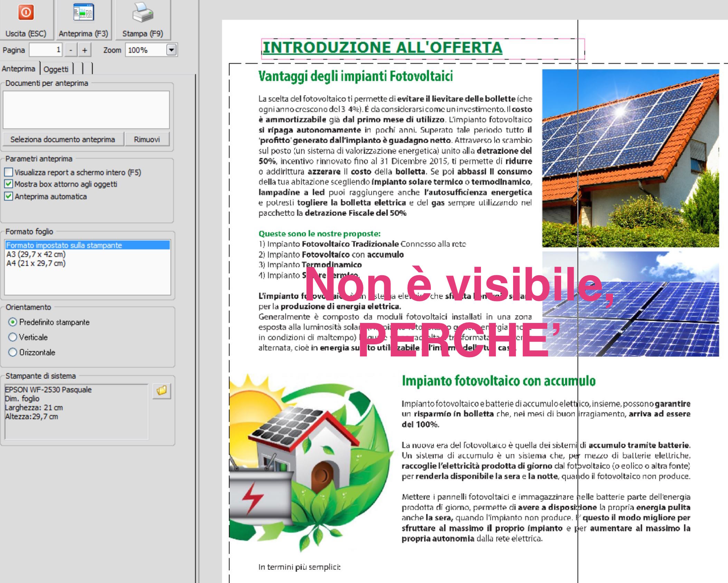
Task: Select the A3 (29,7 x 42 cm) format
Action: pyautogui.click(x=36, y=254)
